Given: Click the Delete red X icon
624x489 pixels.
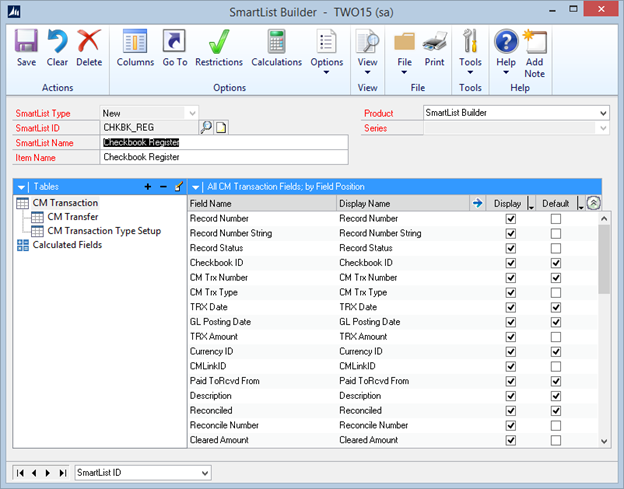Looking at the screenshot, I should tap(89, 41).
